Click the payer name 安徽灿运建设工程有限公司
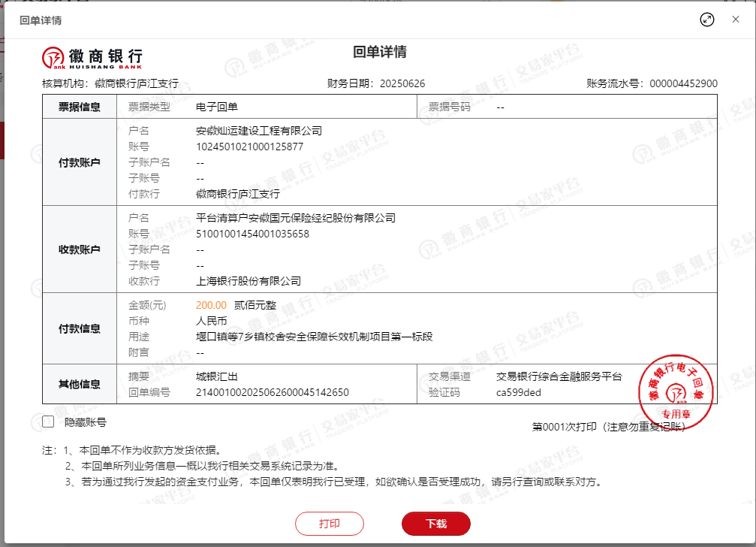Image resolution: width=756 pixels, height=547 pixels. [x=258, y=131]
